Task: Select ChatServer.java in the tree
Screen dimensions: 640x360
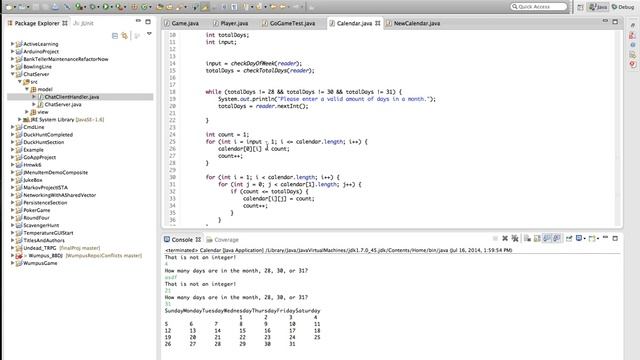Action: pos(63,104)
